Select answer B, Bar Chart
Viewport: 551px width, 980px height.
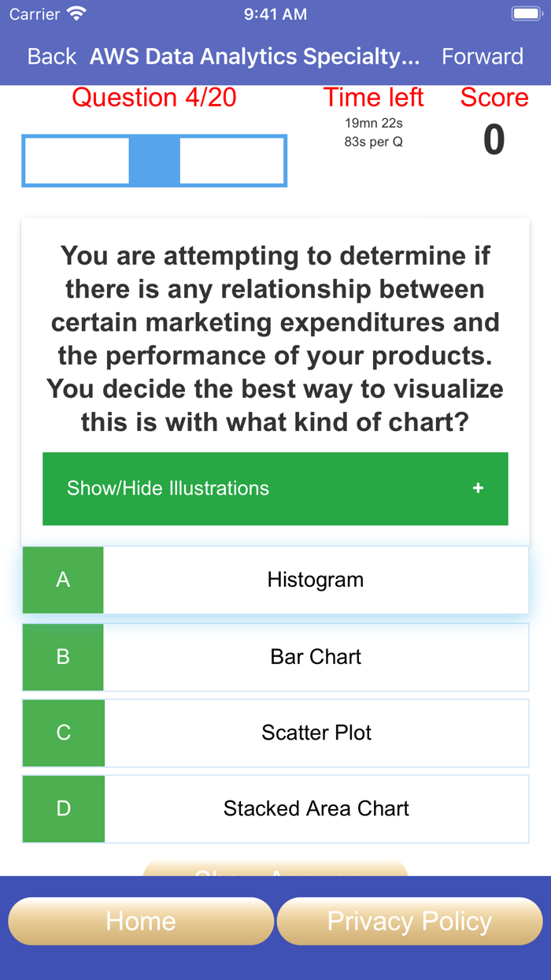[x=275, y=656]
